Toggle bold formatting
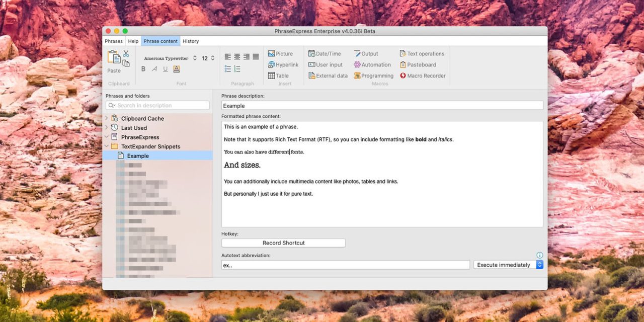 (x=143, y=69)
